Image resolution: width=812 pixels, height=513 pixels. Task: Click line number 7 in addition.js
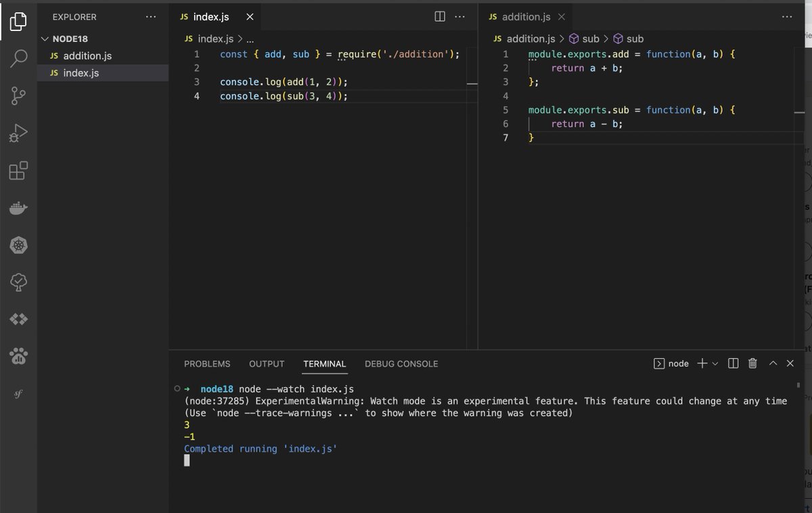[x=505, y=137]
